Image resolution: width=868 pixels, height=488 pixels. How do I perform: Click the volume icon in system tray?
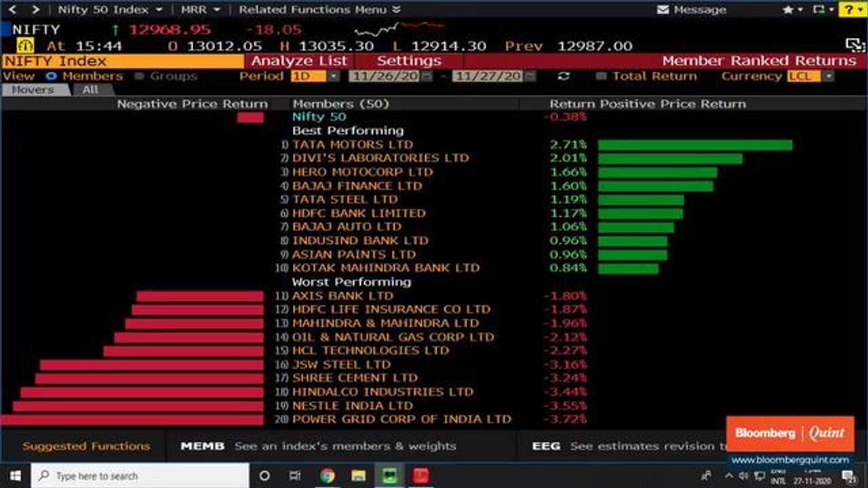(x=744, y=475)
